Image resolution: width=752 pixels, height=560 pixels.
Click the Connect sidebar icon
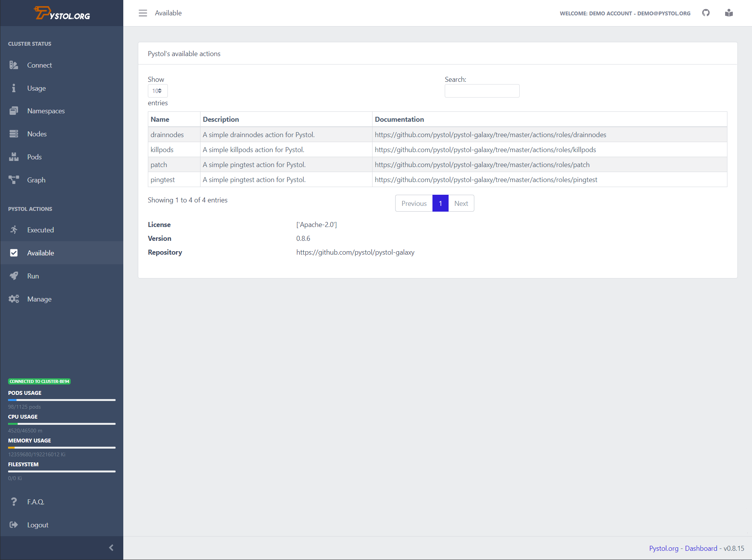click(14, 65)
